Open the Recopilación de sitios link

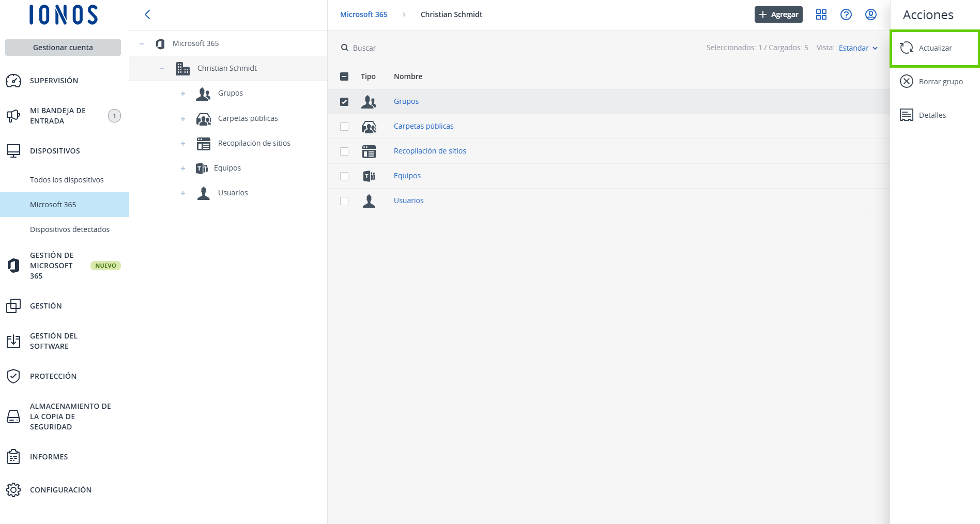(430, 151)
